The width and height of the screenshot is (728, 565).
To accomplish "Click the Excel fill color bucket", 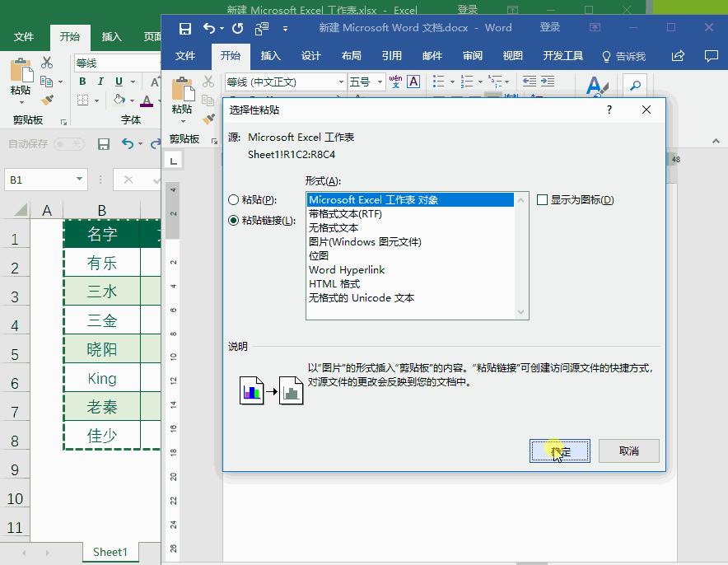I will click(x=119, y=100).
